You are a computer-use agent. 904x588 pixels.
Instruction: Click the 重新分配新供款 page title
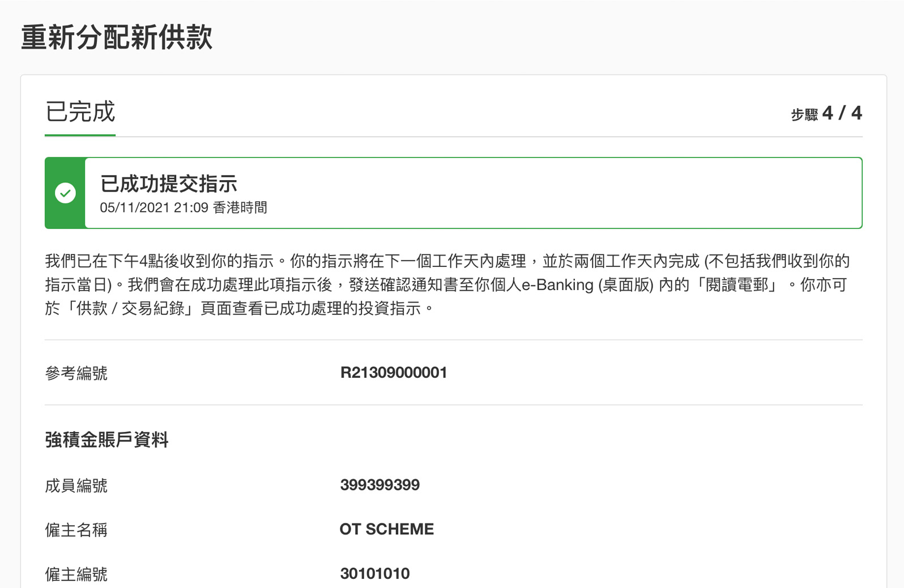(117, 37)
